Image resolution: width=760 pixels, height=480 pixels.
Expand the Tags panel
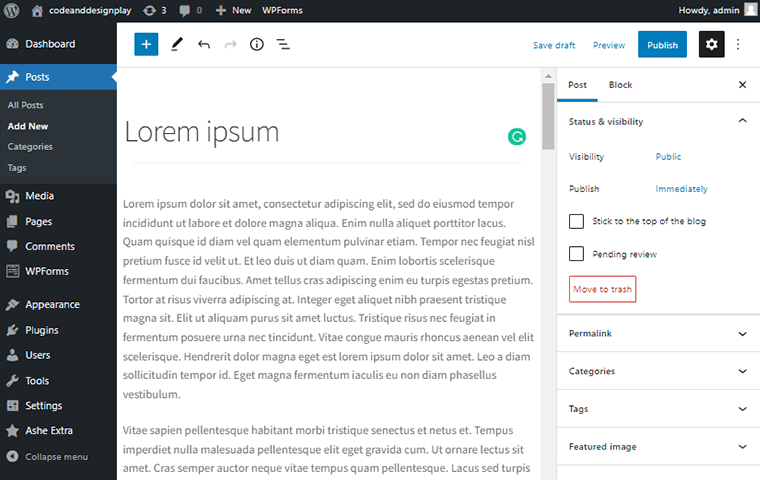tap(658, 409)
